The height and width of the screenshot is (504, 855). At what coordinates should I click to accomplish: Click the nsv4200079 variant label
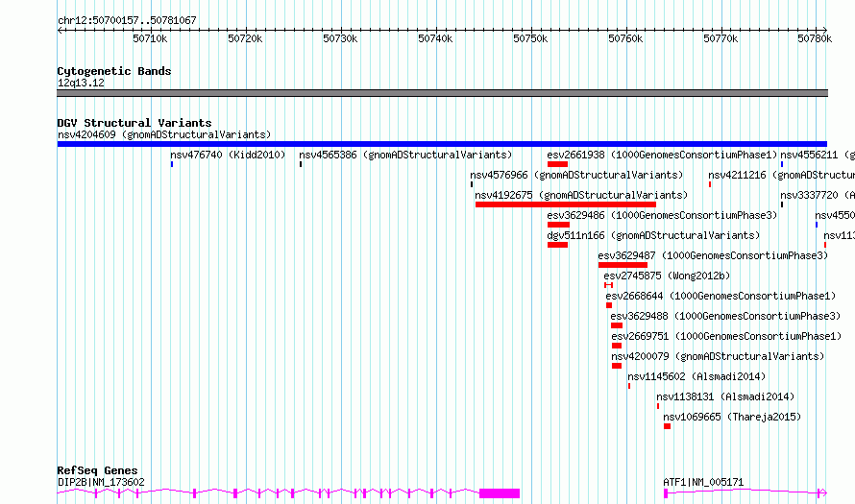(718, 356)
